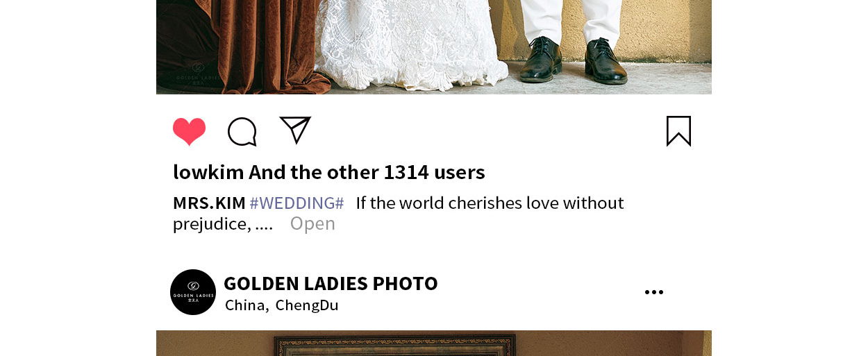The height and width of the screenshot is (356, 868).
Task: Visit the GOLDEN LADIES PHOTO account name
Action: coord(331,283)
